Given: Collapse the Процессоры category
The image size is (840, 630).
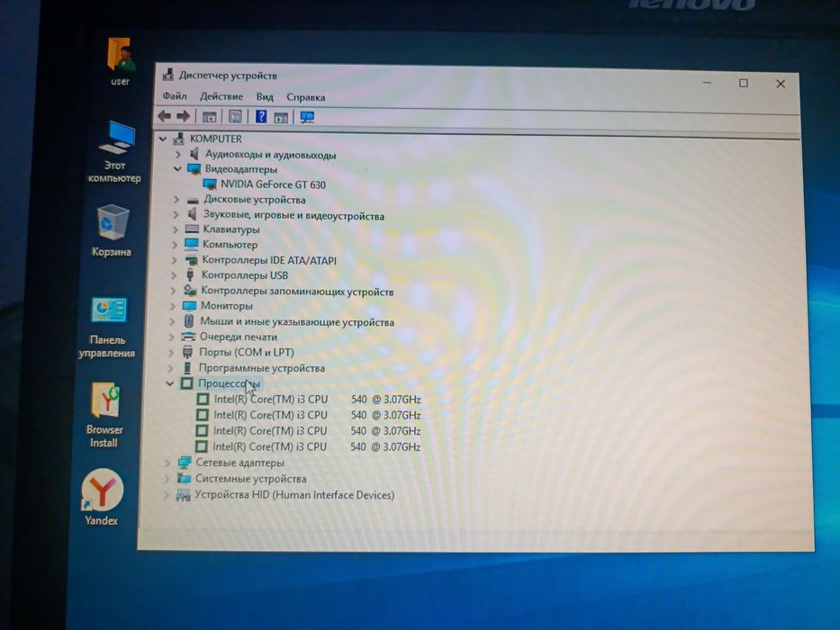Looking at the screenshot, I should [x=170, y=383].
